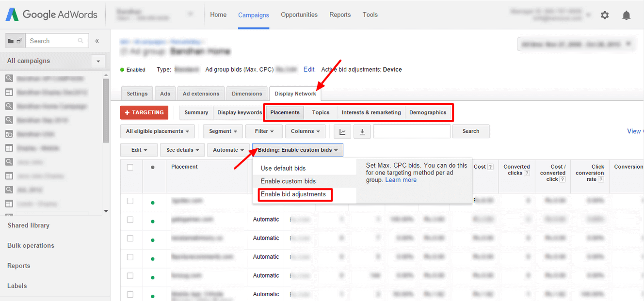The width and height of the screenshot is (644, 301).
Task: Open the notifications bell
Action: [626, 15]
